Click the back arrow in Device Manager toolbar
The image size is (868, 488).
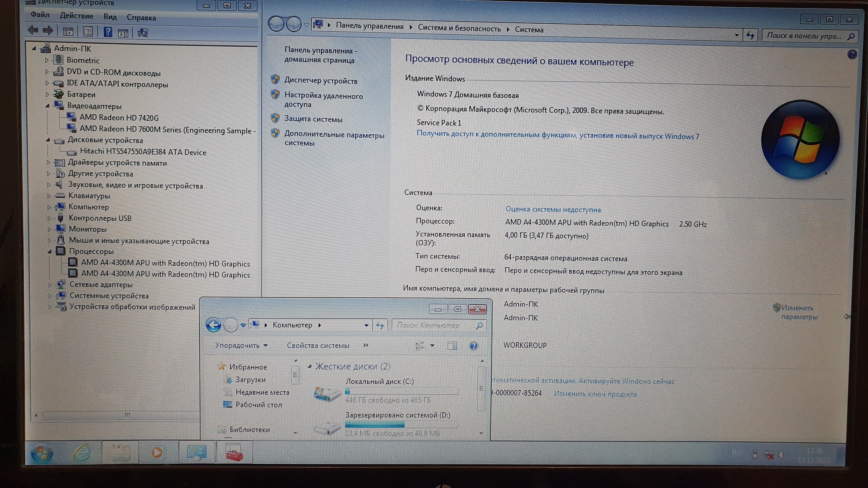(33, 30)
